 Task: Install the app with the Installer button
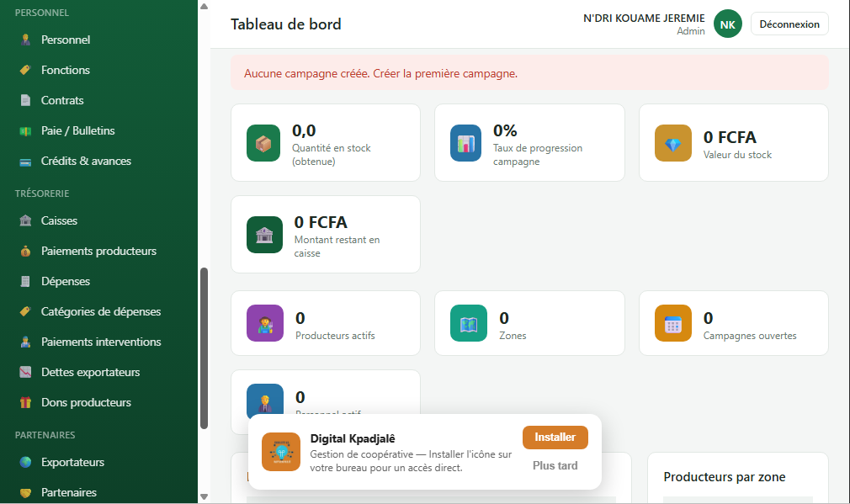coord(555,438)
